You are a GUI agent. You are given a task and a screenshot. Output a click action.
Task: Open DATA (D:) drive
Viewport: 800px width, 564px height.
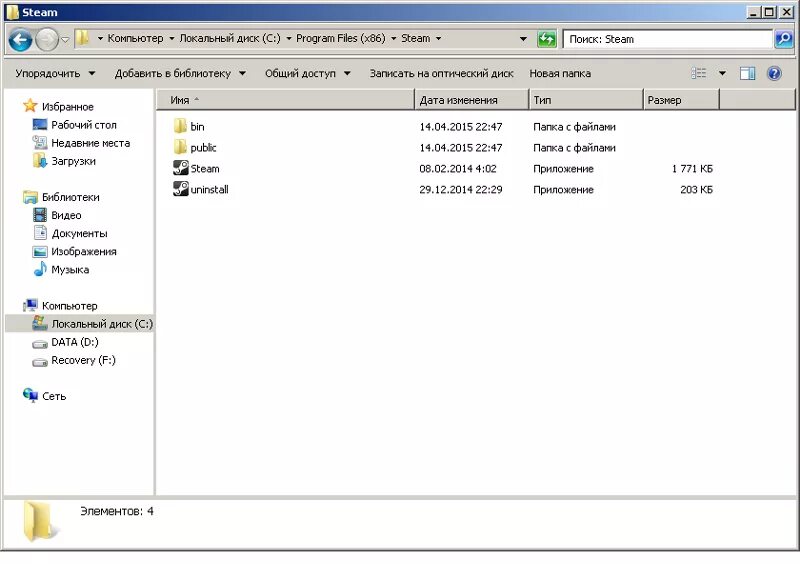(x=75, y=342)
